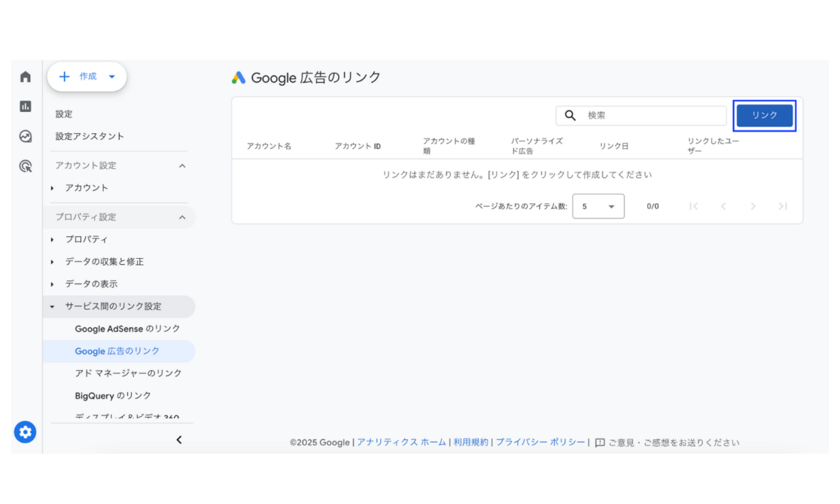This screenshot has width=840, height=504.
Task: Click the 検索 search input field
Action: click(653, 115)
